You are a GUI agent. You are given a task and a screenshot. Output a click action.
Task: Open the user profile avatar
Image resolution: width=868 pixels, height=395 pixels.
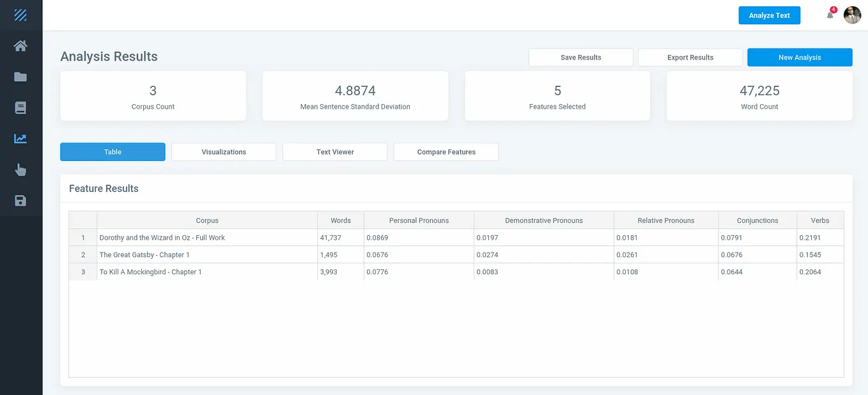click(852, 15)
